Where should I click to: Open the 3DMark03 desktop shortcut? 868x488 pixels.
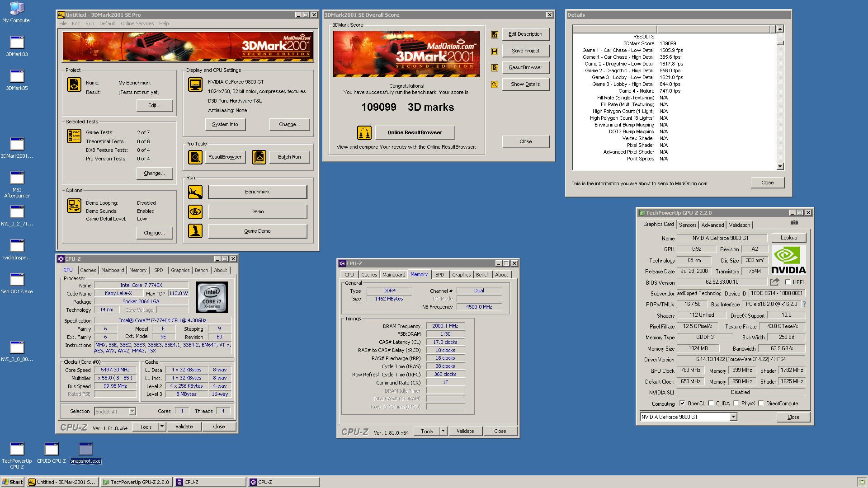pos(17,47)
